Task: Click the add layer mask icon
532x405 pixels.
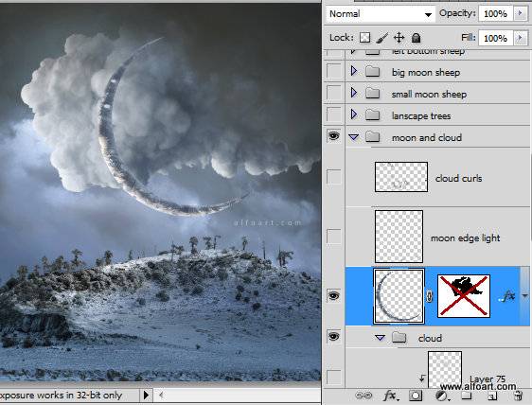Action: point(416,396)
